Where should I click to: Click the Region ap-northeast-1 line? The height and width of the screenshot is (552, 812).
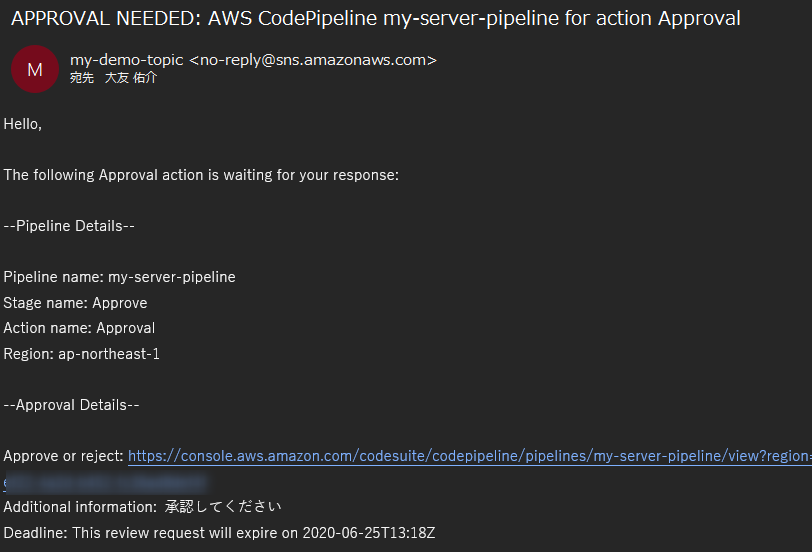click(x=81, y=354)
